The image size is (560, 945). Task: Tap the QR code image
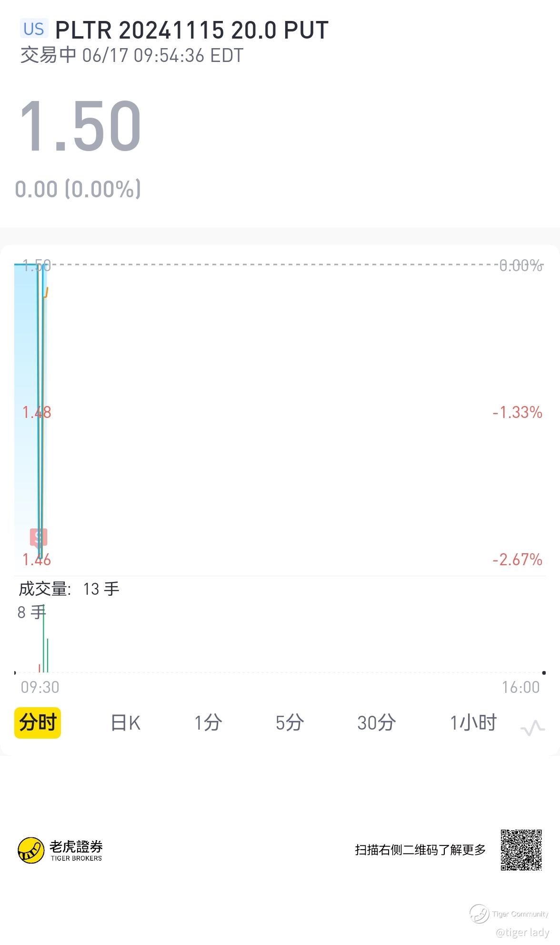(521, 850)
